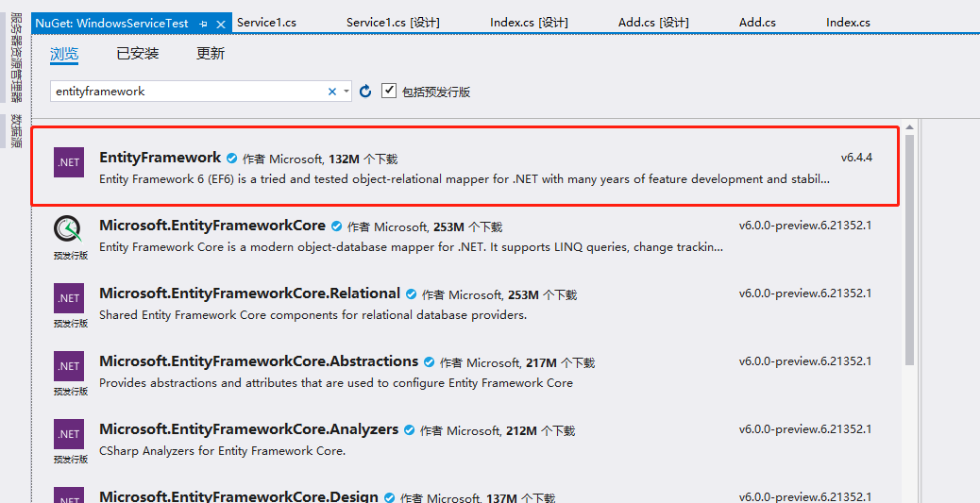Click the 'Provides abstractions and attributes' description
980x503 pixels.
click(336, 383)
